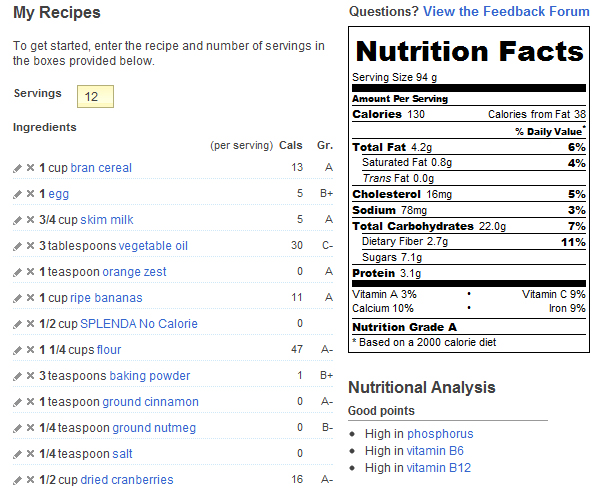Open the phosphorus link under Good points
Screen dimensions: 606x488
[440, 434]
